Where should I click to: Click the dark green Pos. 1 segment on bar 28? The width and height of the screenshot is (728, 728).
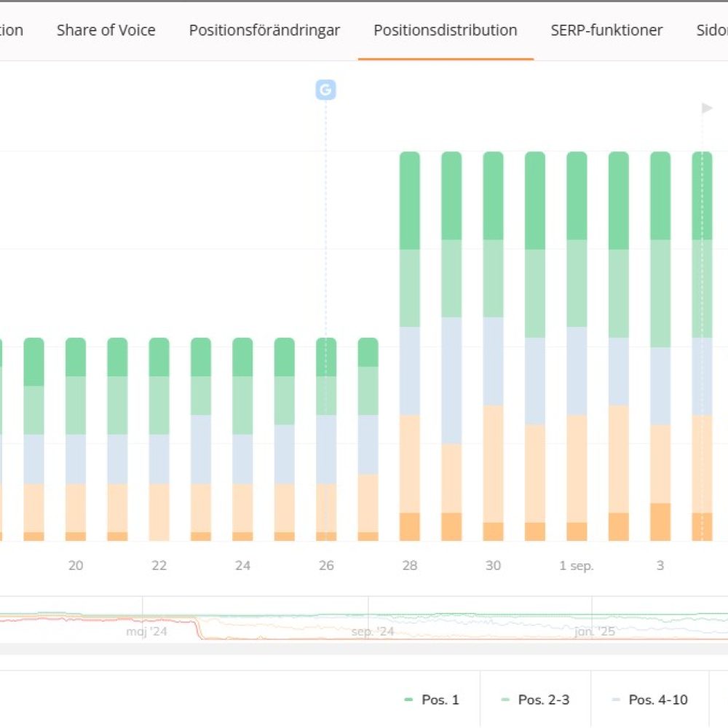(410, 200)
